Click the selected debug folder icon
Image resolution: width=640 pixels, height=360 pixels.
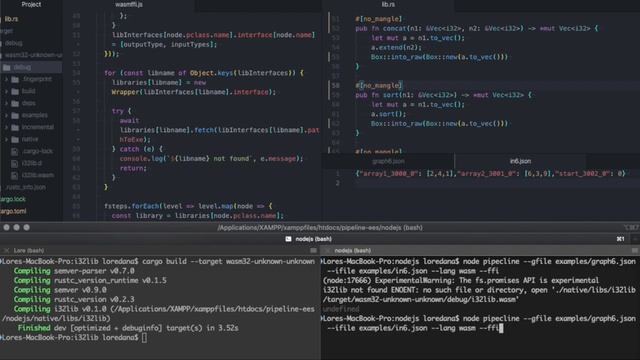pos(7,67)
